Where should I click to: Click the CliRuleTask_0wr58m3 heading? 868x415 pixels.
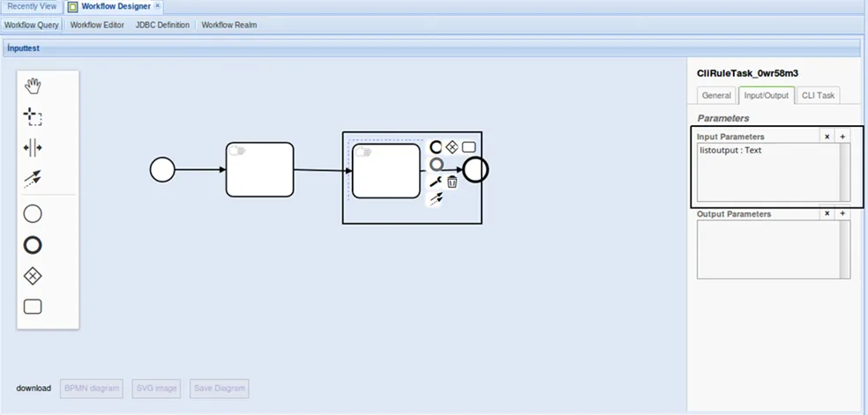coord(747,73)
